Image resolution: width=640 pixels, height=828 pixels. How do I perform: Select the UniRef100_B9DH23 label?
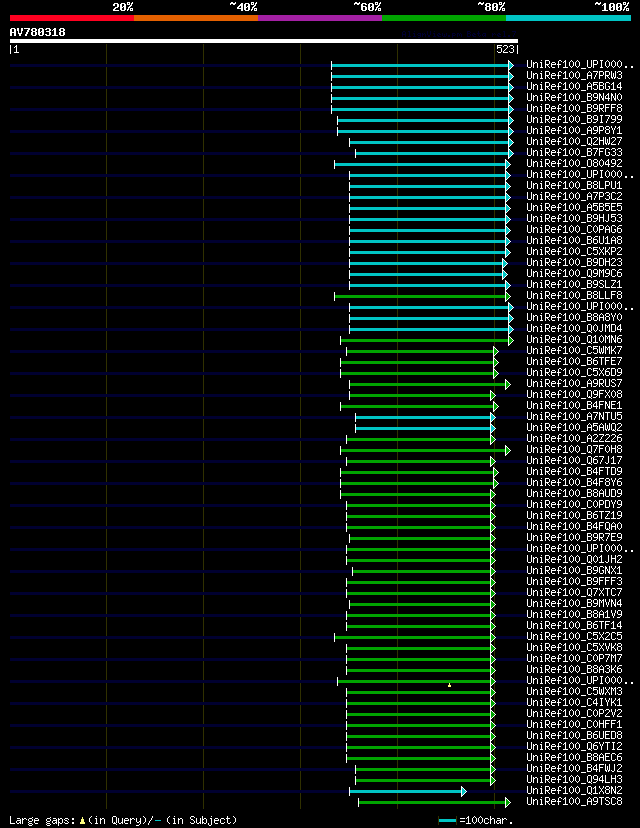tap(574, 262)
